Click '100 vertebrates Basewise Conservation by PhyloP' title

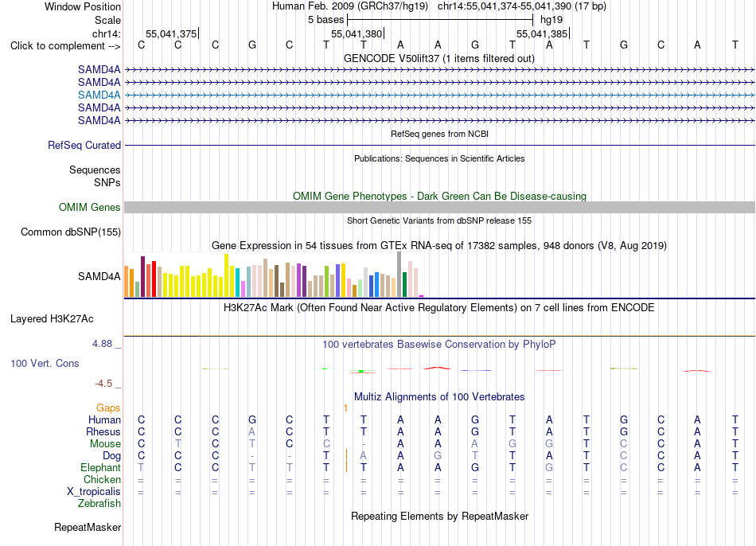[439, 345]
